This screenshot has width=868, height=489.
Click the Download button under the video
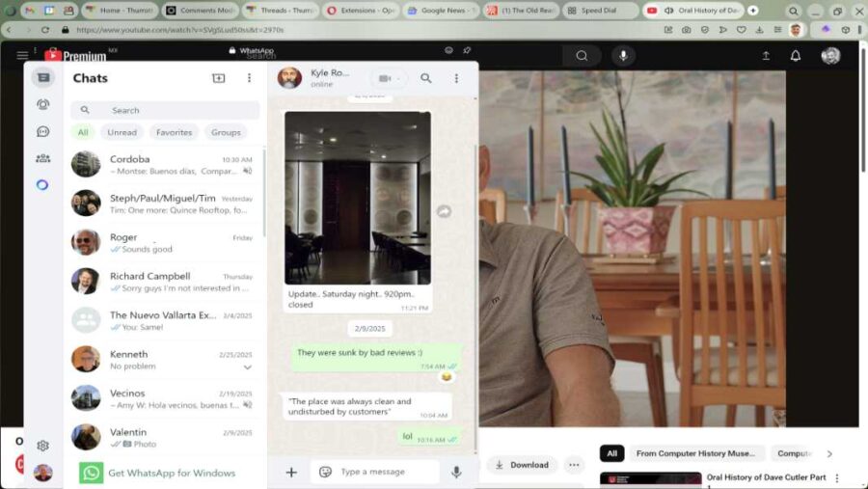tap(522, 465)
